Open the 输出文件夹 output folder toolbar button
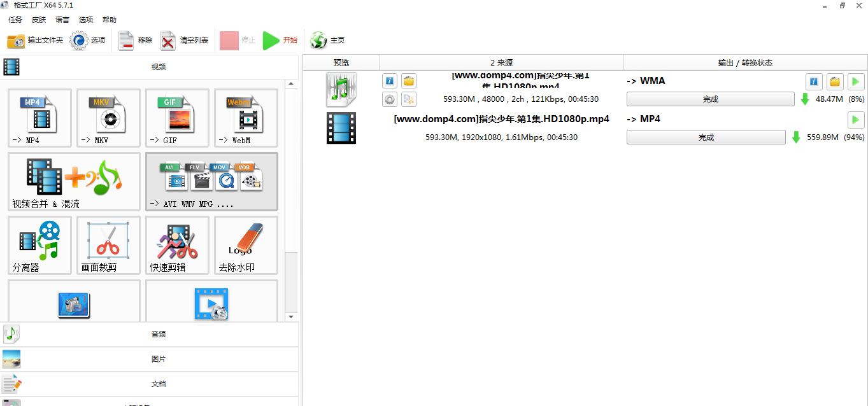 pos(35,41)
